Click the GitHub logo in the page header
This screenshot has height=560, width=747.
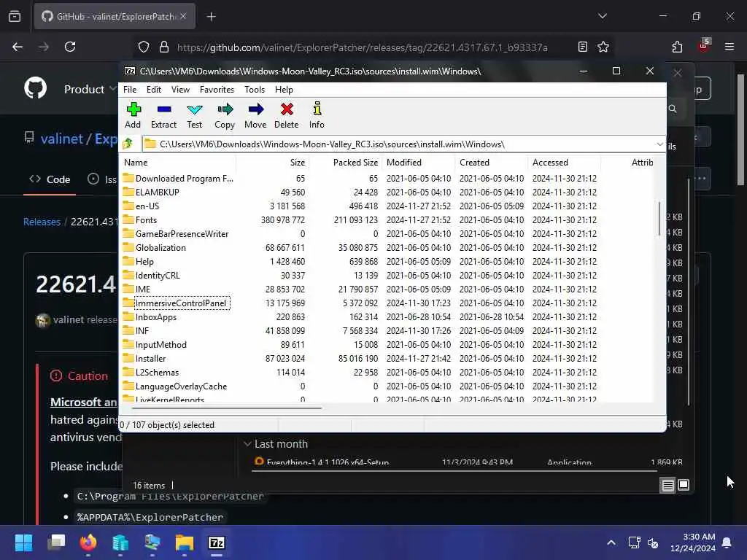36,88
